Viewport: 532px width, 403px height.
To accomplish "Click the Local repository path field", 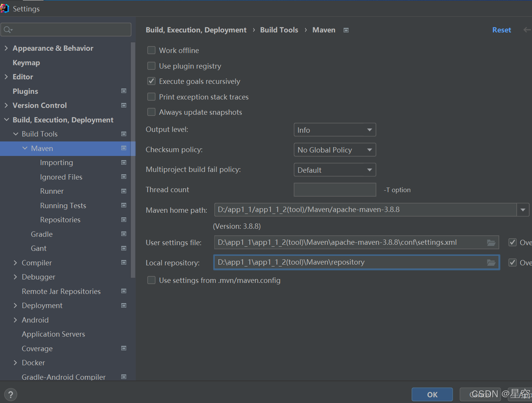I will pyautogui.click(x=357, y=262).
